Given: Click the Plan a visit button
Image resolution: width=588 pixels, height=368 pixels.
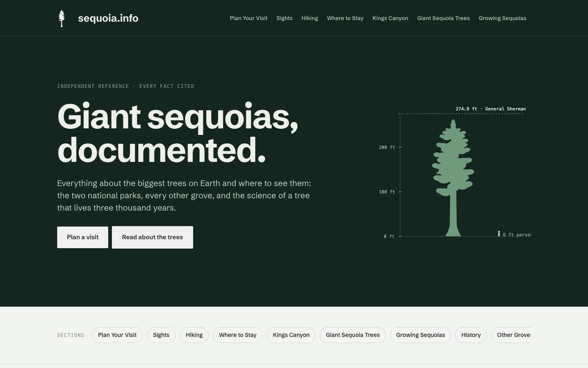Looking at the screenshot, I should pyautogui.click(x=83, y=237).
